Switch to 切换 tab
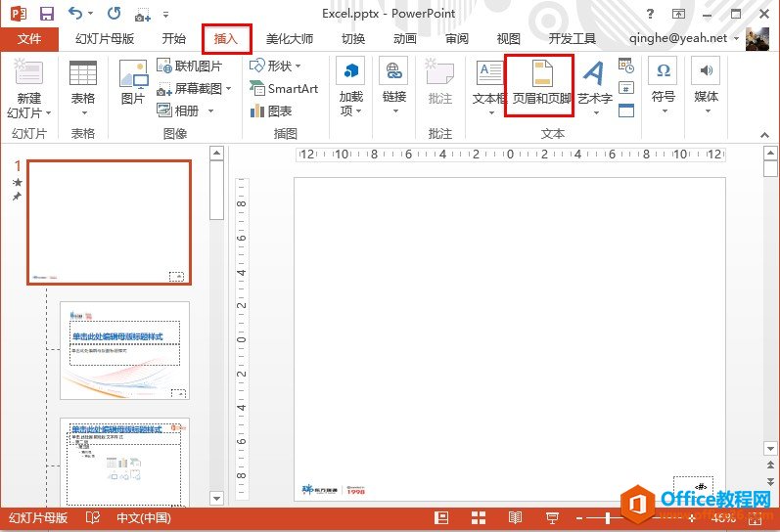This screenshot has width=780, height=532. (x=353, y=39)
